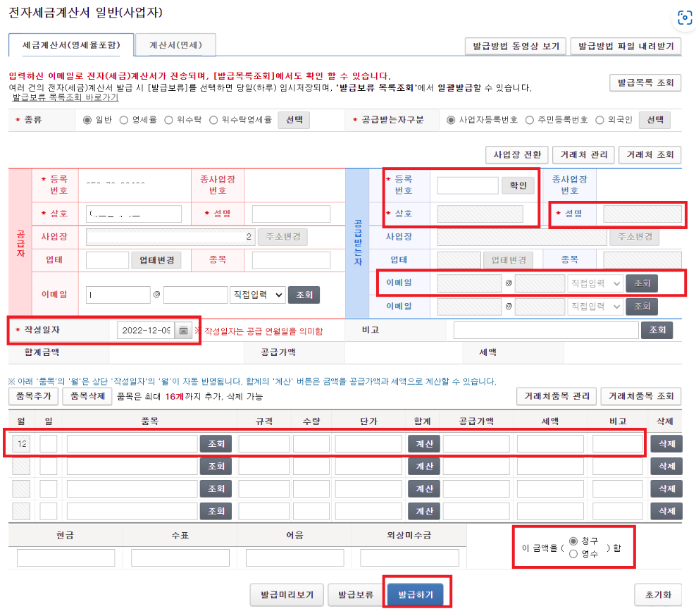Focus first row 품목 input field
The height and width of the screenshot is (616, 696).
tap(132, 444)
